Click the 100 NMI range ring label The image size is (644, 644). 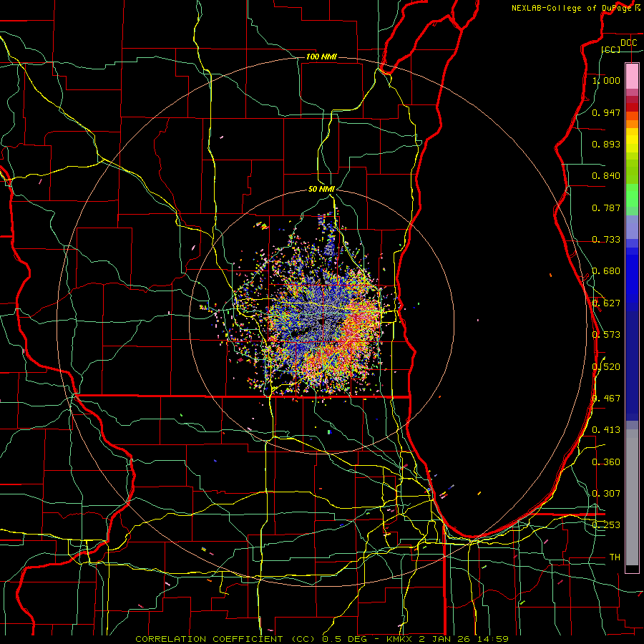pos(321,57)
